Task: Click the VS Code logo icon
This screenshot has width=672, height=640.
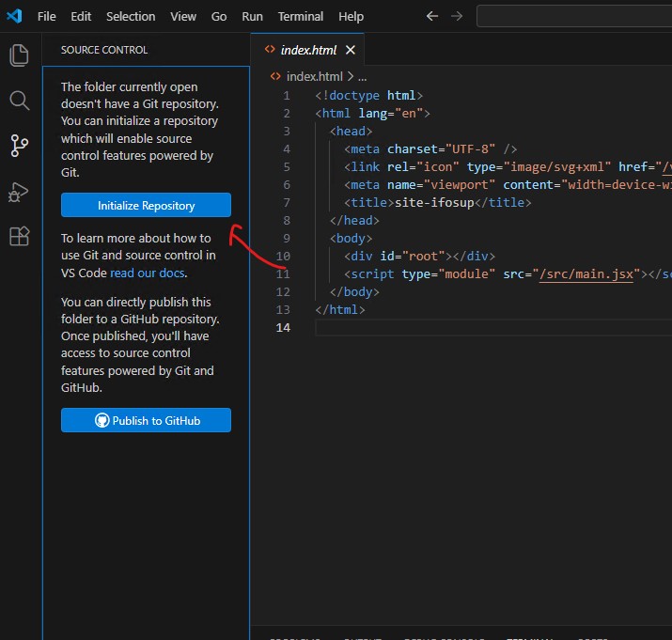Action: (15, 16)
